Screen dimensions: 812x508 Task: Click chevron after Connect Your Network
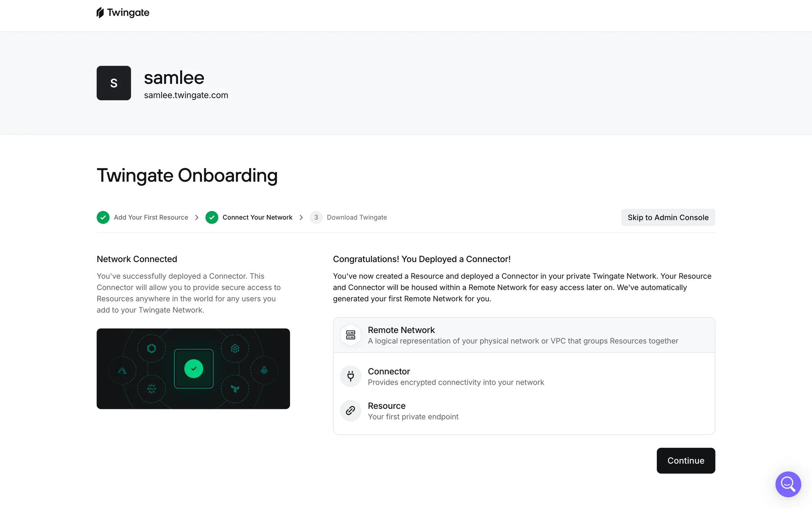pyautogui.click(x=301, y=217)
